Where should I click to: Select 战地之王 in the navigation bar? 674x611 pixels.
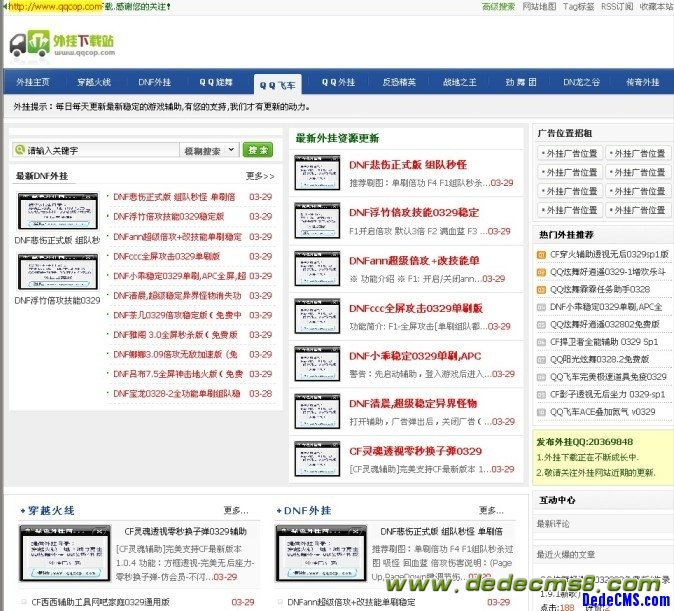460,82
